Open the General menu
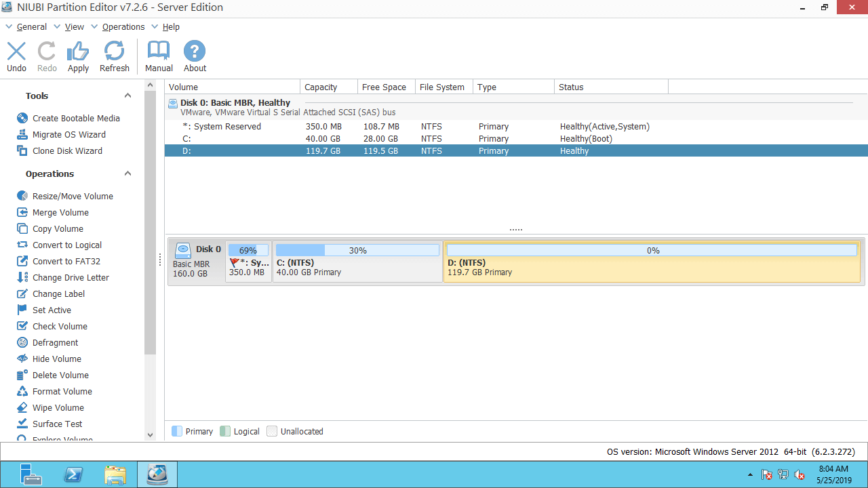 click(x=31, y=27)
